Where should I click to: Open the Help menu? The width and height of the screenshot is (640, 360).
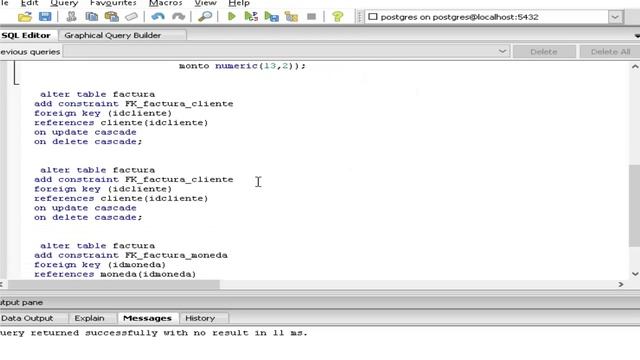pos(239,3)
